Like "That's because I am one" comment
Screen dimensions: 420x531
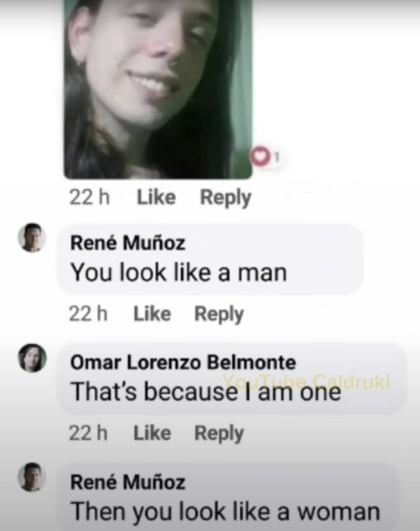click(152, 433)
